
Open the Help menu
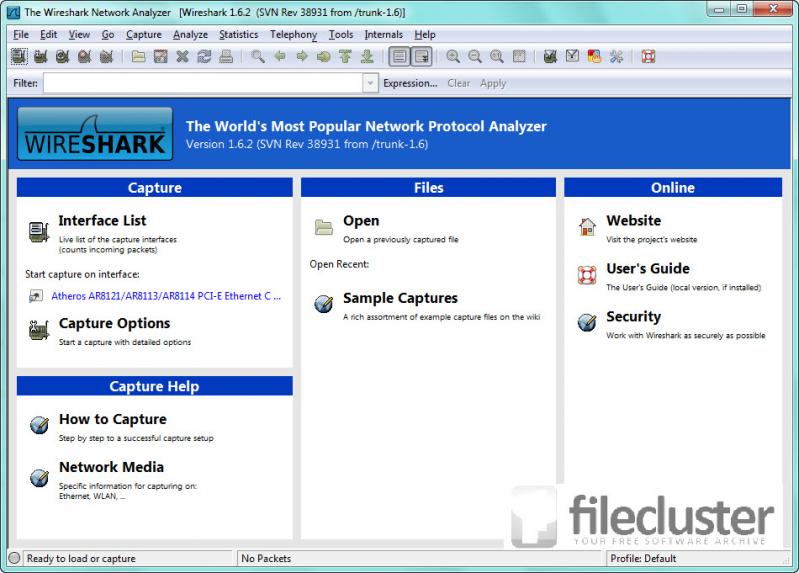pyautogui.click(x=424, y=35)
